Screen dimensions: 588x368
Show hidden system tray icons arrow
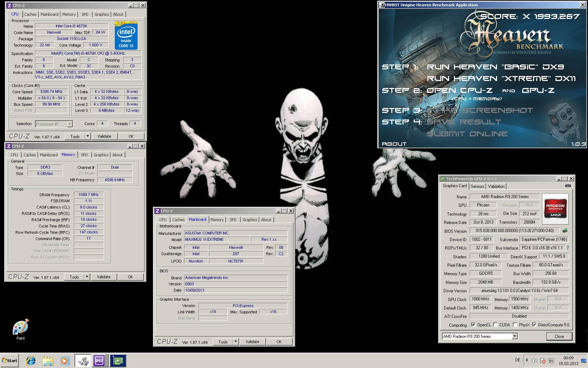(x=527, y=360)
